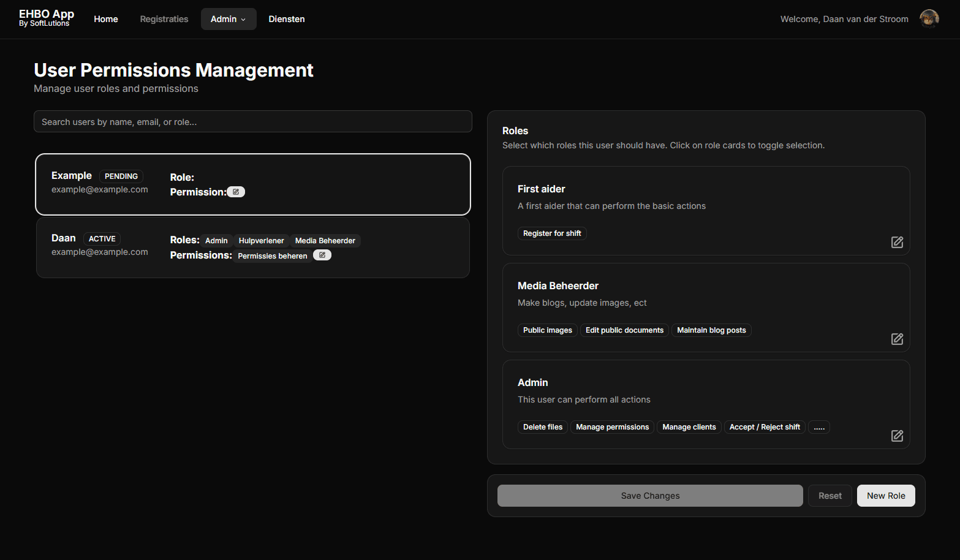Click edit icon on Admin role card
The width and height of the screenshot is (960, 560).
pyautogui.click(x=897, y=436)
